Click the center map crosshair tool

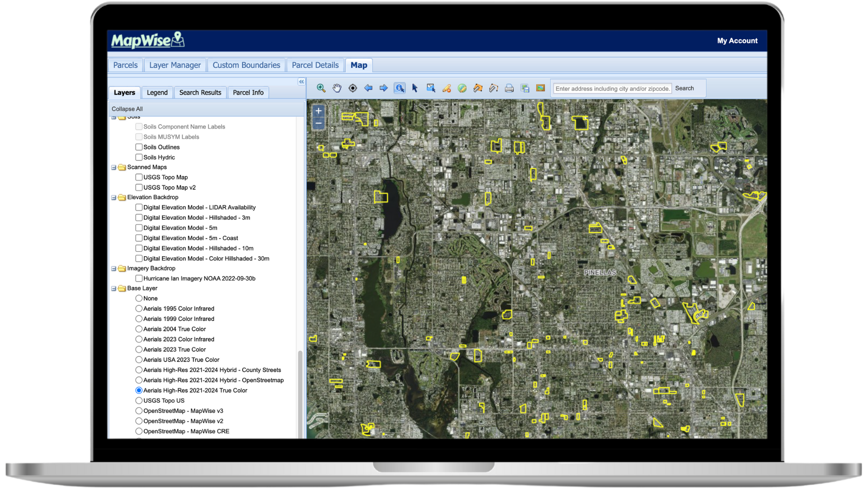click(353, 88)
